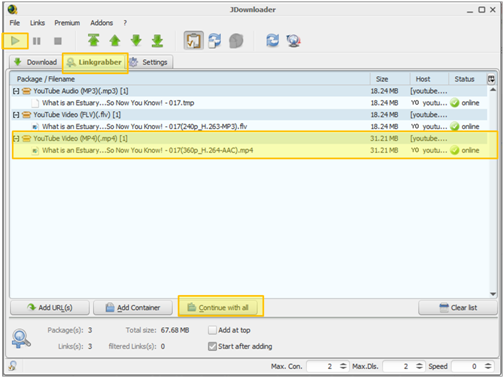Select the Estuary 017.tmp file row
Viewport: 504px width, 378px height.
pos(250,103)
